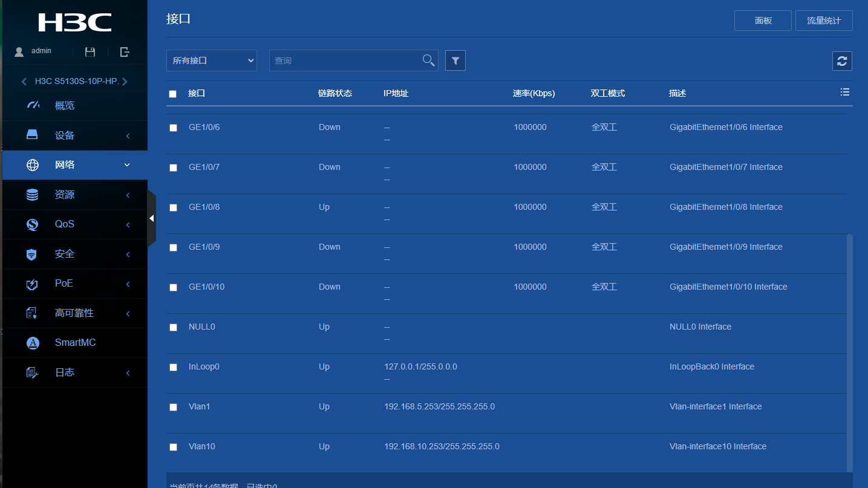Open the 安全 menu item

(75, 254)
